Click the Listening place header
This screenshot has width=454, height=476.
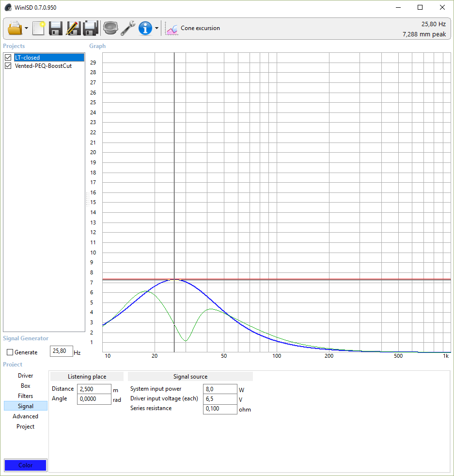click(x=87, y=377)
